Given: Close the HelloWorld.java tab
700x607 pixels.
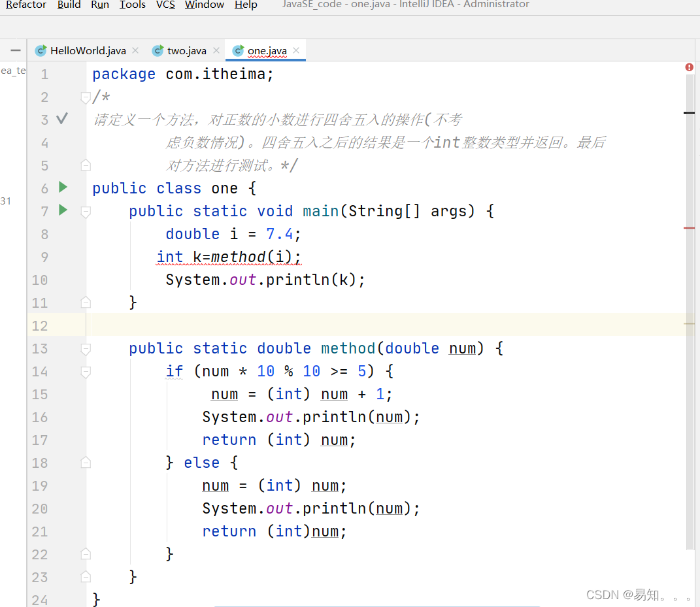Looking at the screenshot, I should [135, 50].
